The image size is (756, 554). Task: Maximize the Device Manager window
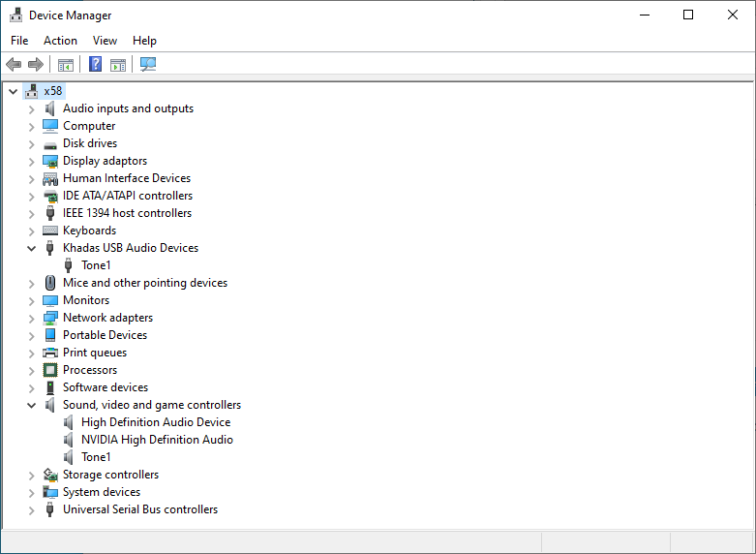(688, 15)
